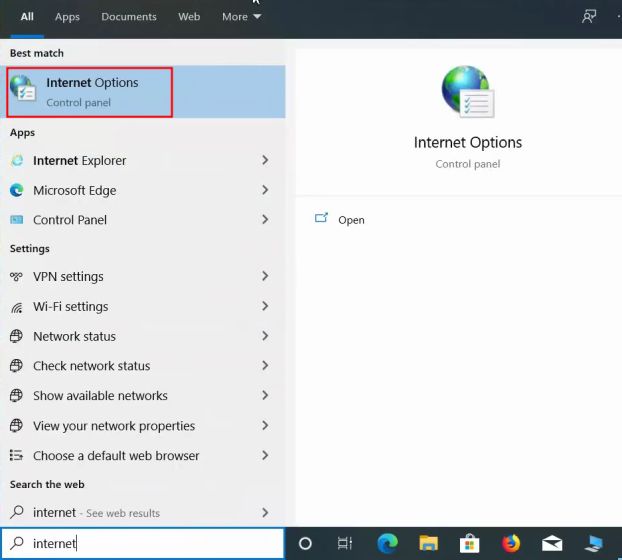Click the feedback person icon in search header

pos(589,16)
